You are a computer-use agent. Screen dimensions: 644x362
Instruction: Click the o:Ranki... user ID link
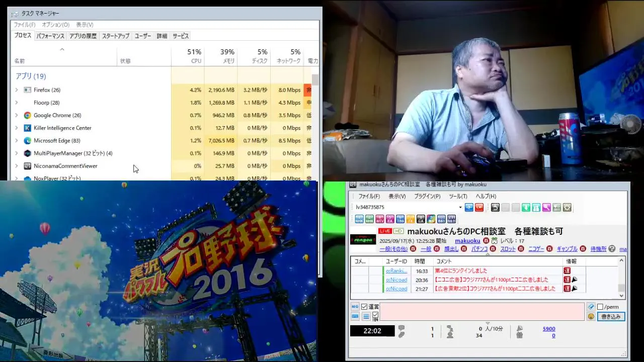396,271
